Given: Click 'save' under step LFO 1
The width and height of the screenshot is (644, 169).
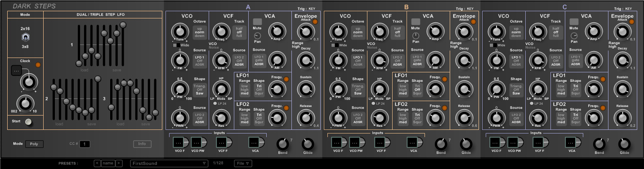Looking at the screenshot, I should 116,70.
